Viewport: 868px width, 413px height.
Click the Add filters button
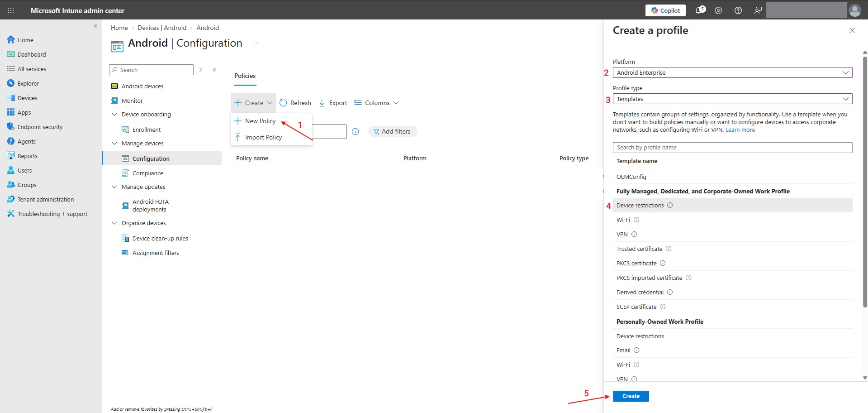(392, 131)
